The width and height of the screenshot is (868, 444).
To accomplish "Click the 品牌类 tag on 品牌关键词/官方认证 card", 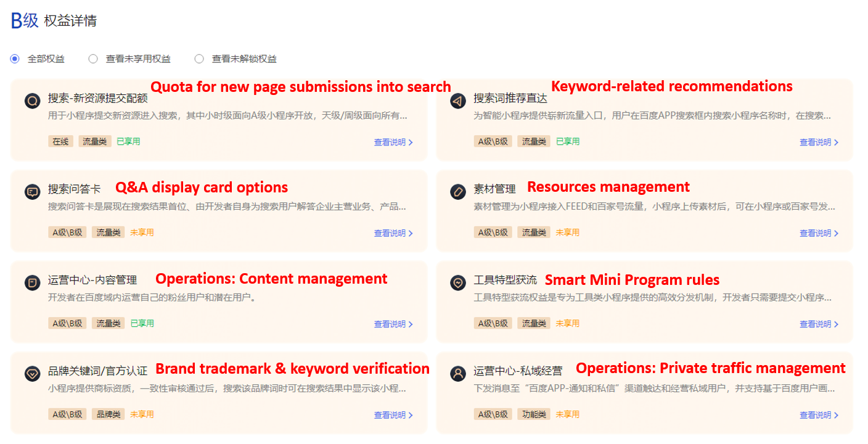I will pyautogui.click(x=108, y=414).
